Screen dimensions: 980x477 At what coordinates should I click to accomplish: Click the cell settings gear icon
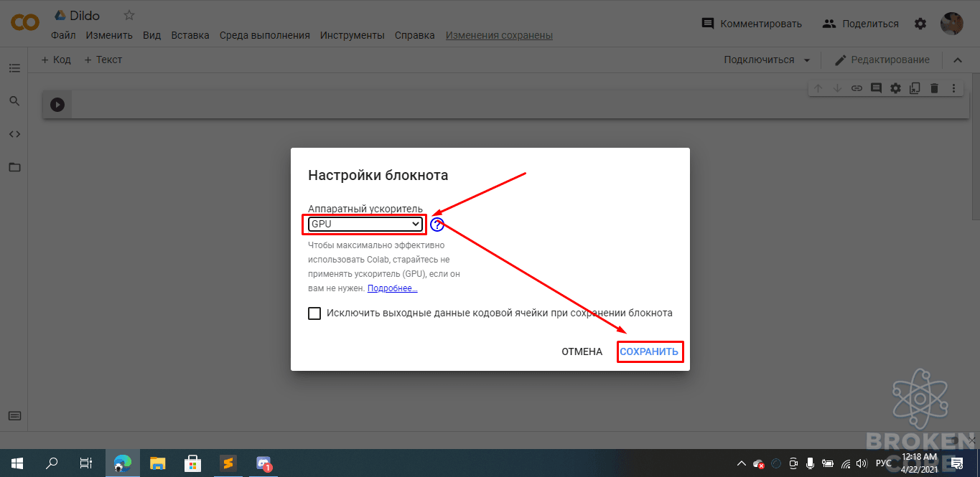tap(895, 88)
